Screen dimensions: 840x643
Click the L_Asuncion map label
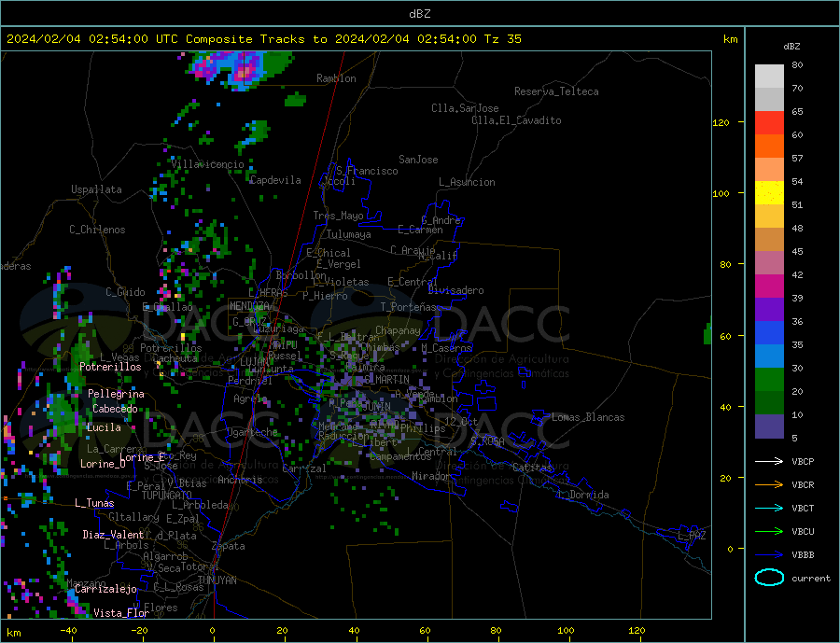click(x=468, y=182)
